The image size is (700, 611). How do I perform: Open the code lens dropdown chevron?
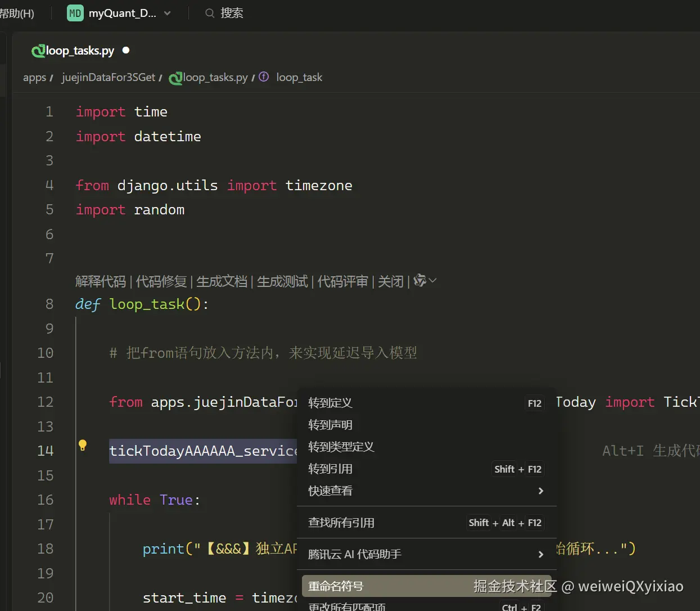point(433,280)
